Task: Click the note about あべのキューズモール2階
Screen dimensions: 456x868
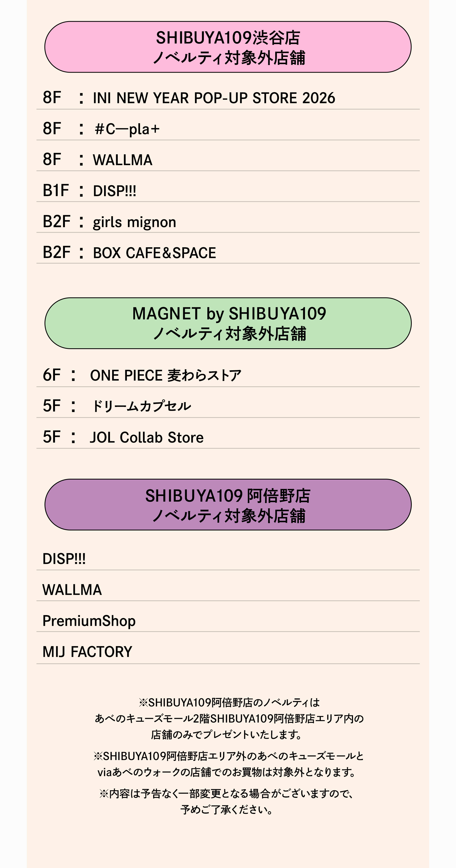Action: 229,719
